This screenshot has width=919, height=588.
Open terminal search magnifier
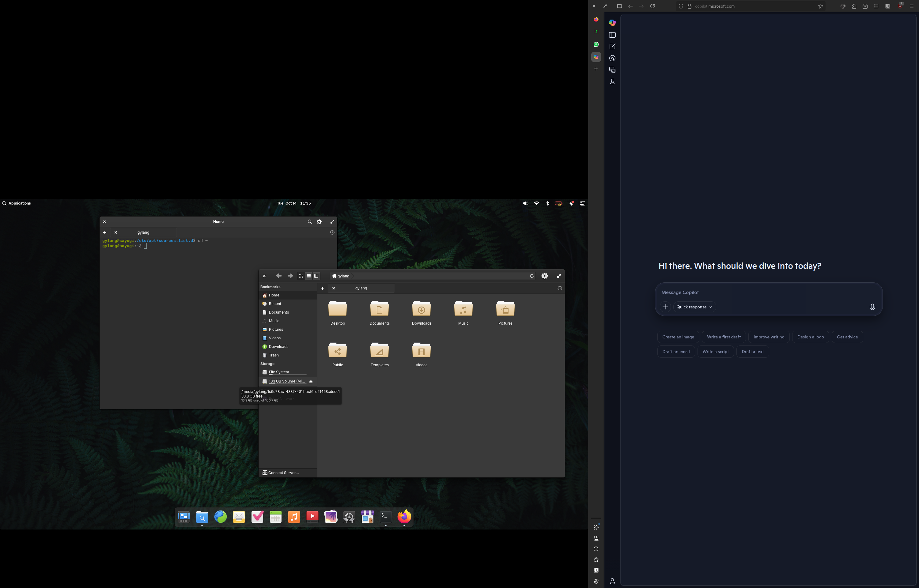click(310, 222)
